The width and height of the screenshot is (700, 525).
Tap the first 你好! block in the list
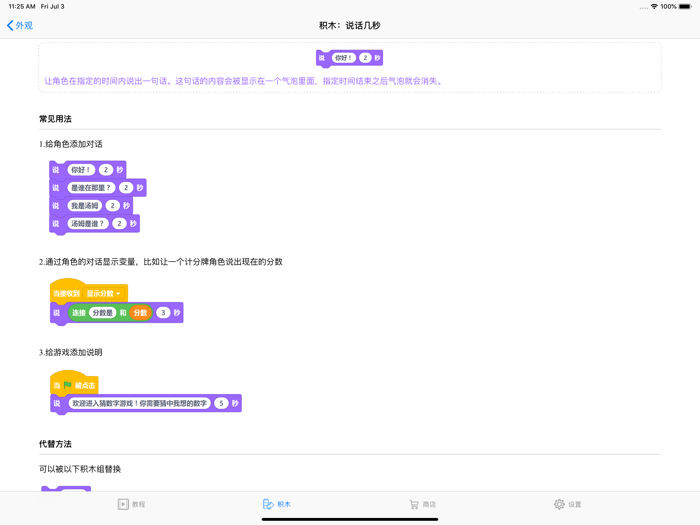(x=88, y=170)
